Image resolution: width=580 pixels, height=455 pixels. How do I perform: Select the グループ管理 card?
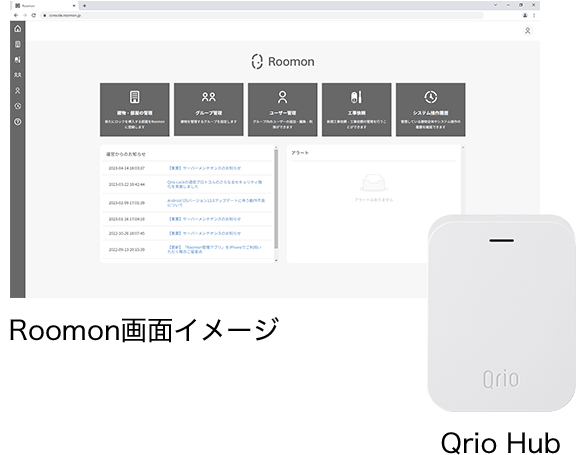pos(209,109)
